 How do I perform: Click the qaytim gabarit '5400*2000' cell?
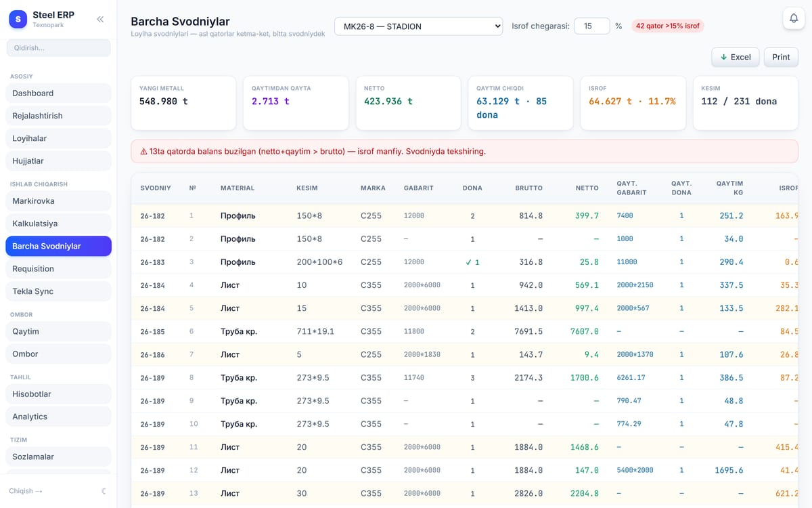[x=635, y=470]
